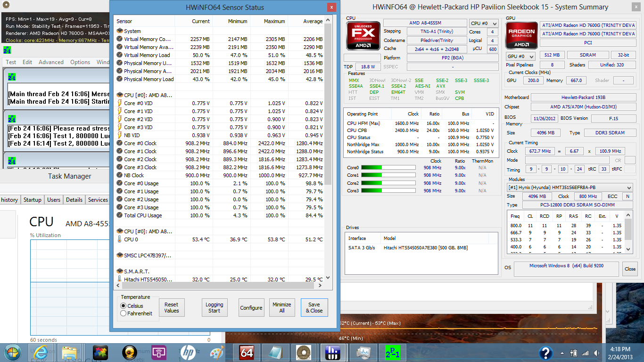Screen dimensions: 644x362
Task: Launch the HP logo taskbar icon
Action: click(x=188, y=352)
